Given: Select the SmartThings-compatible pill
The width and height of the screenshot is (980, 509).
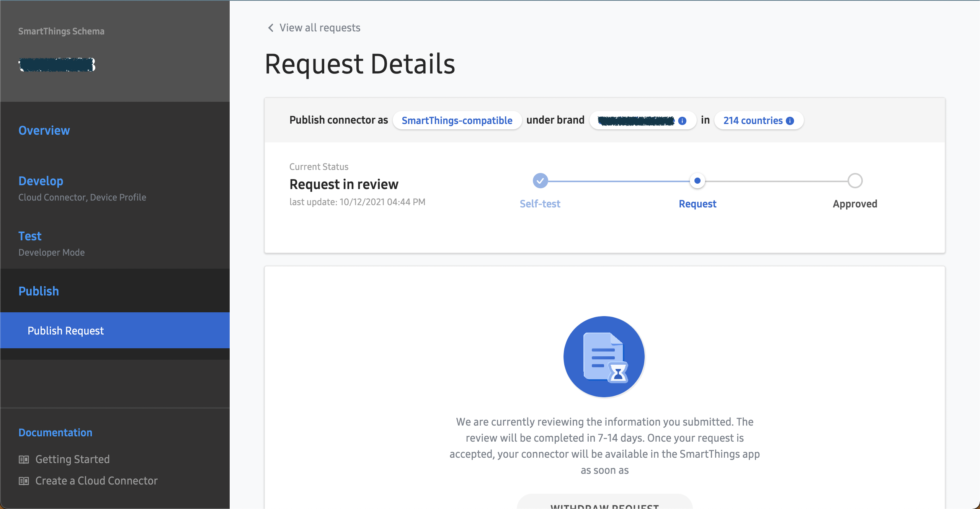Looking at the screenshot, I should [457, 121].
